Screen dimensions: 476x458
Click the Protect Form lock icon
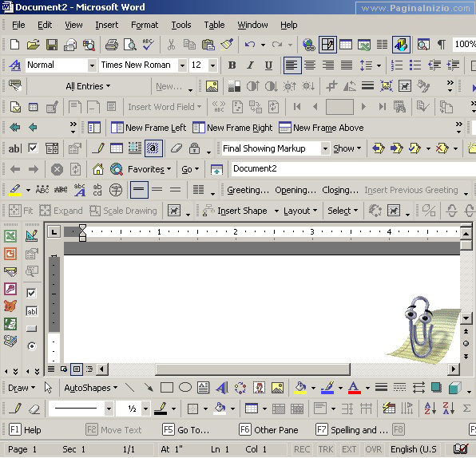(194, 148)
